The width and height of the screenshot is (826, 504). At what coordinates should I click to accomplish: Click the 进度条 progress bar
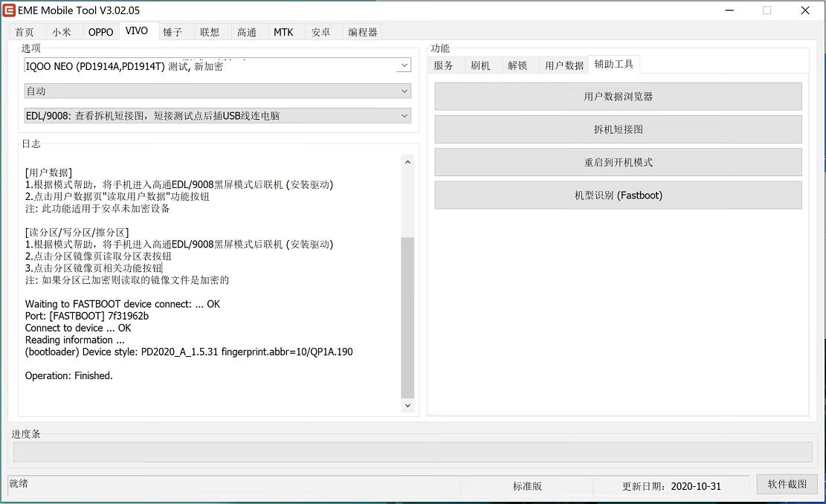(x=413, y=452)
